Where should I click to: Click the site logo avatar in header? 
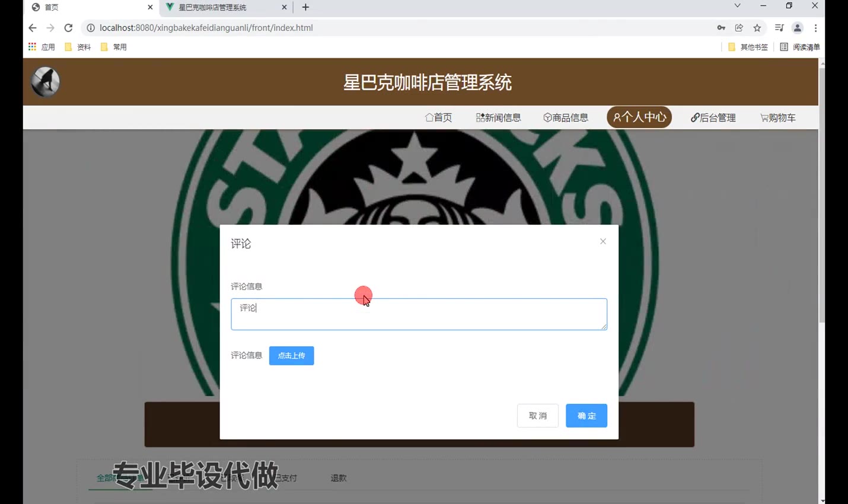pos(46,82)
